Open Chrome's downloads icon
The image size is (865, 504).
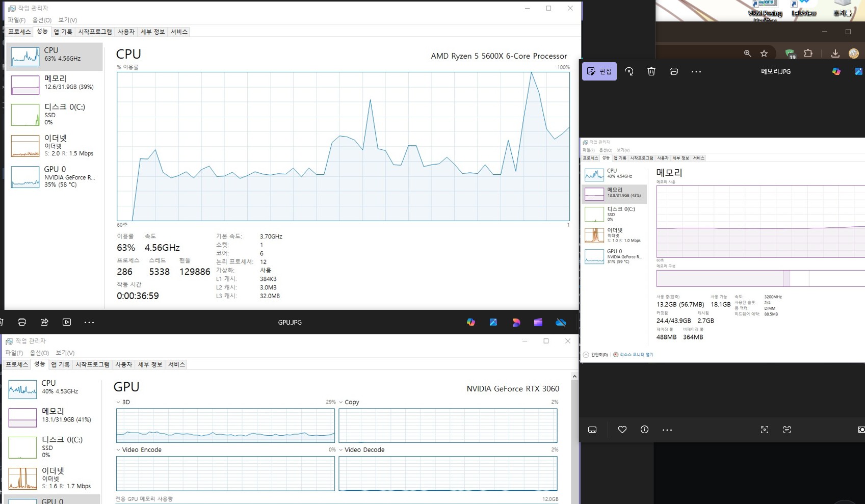pos(835,54)
